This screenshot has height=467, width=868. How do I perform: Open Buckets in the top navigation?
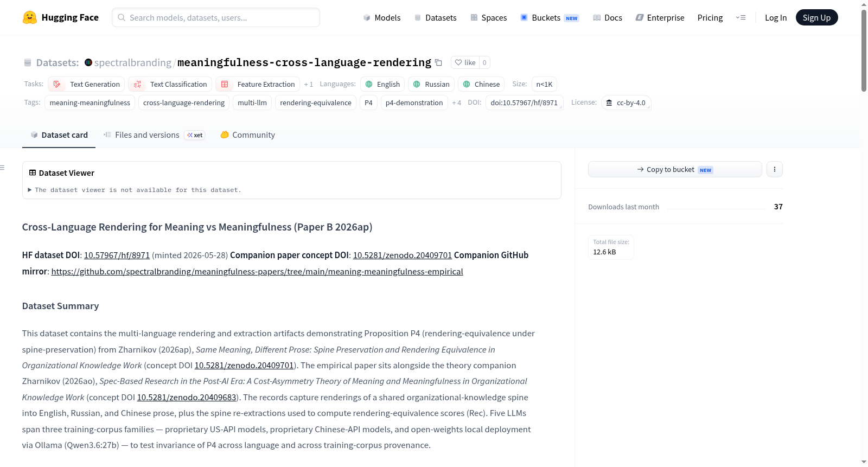pos(550,17)
